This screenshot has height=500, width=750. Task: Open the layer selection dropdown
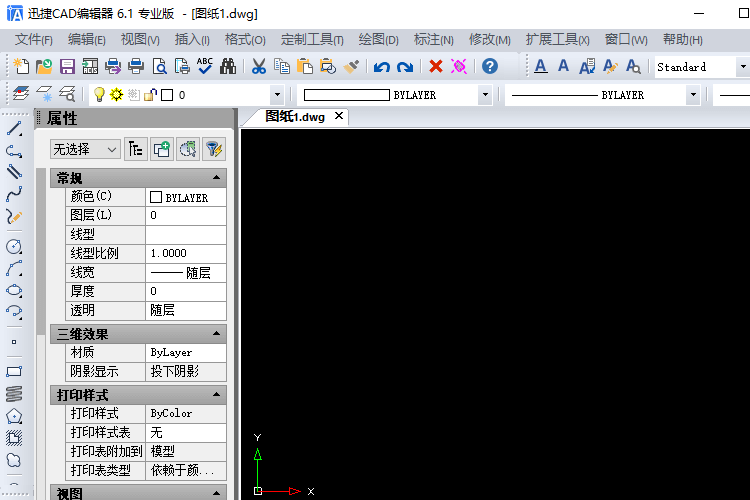click(277, 95)
